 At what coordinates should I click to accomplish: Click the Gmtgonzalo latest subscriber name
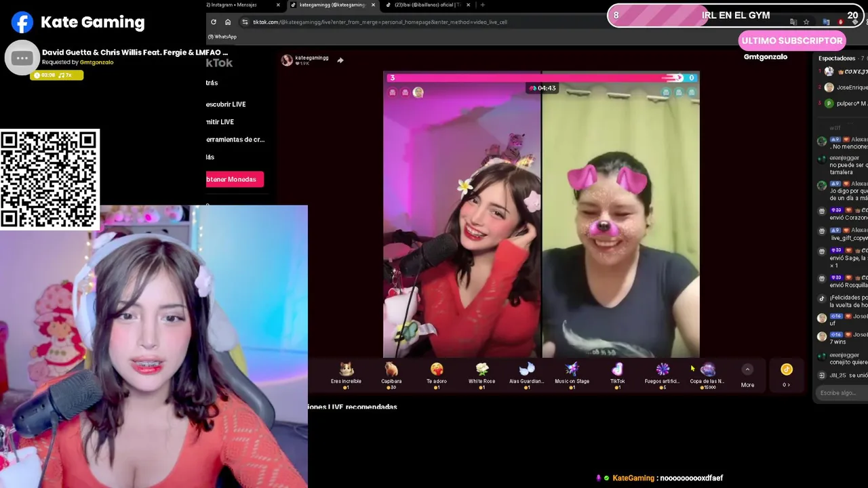point(766,57)
